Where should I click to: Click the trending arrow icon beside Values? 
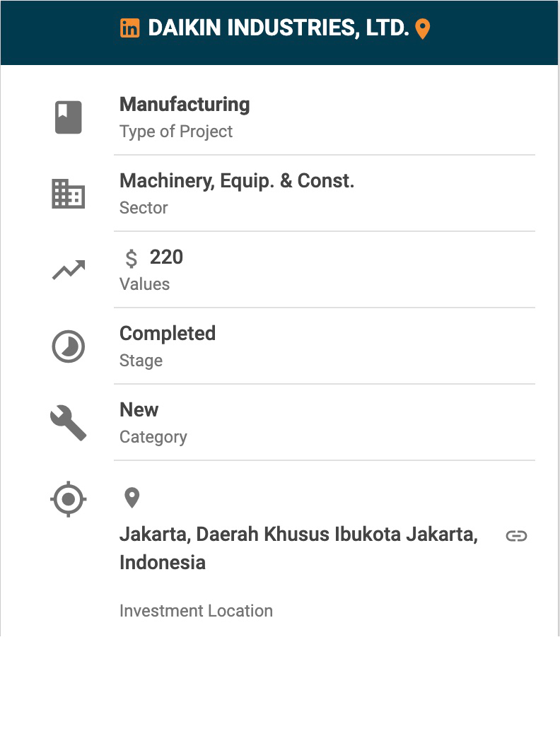point(69,270)
